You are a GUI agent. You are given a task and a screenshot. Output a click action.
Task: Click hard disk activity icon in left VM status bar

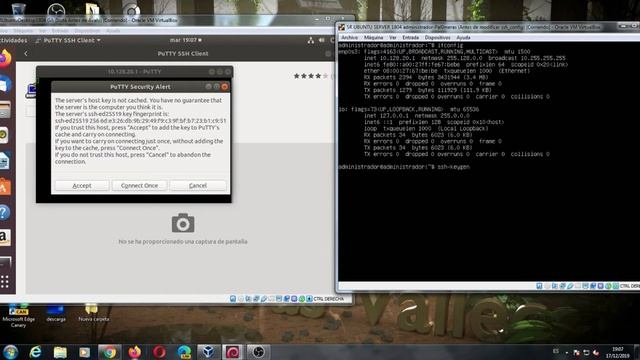pos(233,299)
